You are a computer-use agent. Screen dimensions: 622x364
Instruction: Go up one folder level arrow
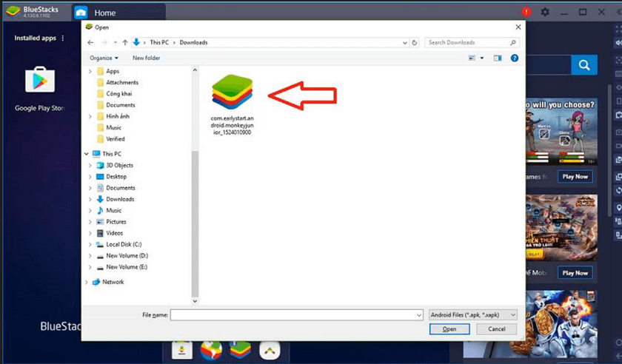pos(125,42)
